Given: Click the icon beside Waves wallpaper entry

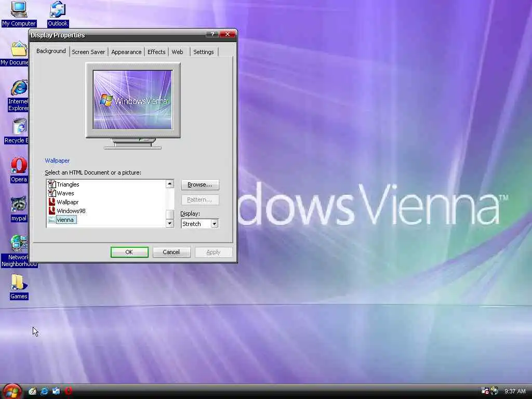Looking at the screenshot, I should pos(51,193).
